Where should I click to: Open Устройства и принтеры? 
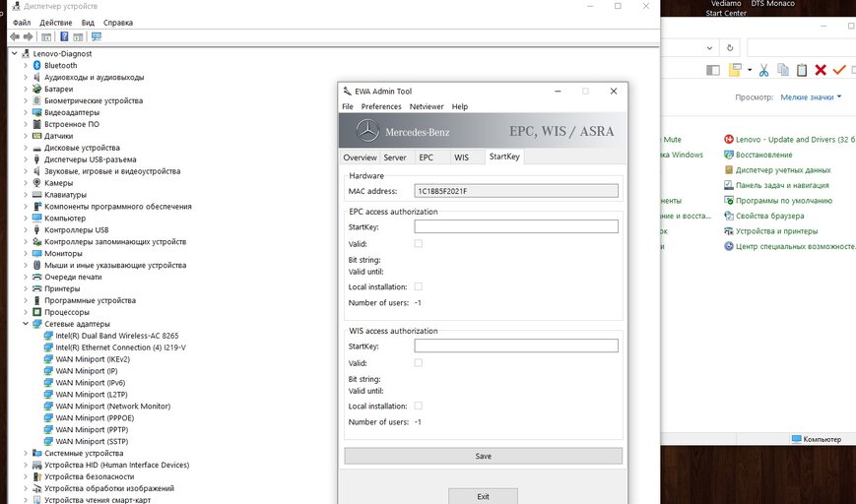click(x=771, y=231)
